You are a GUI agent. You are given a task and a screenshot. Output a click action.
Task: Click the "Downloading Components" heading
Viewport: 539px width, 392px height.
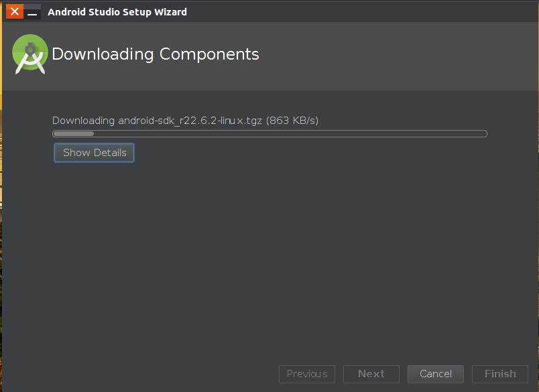[156, 54]
